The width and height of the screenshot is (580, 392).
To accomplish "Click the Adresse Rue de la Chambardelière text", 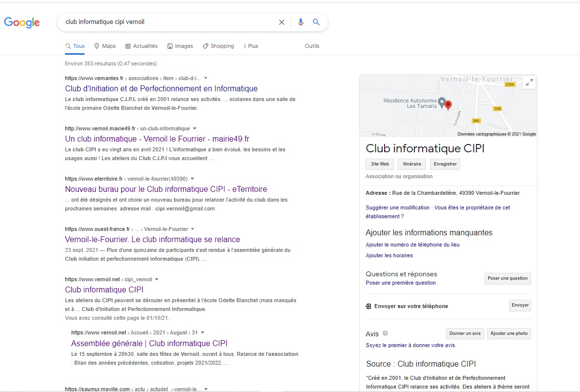I will point(443,193).
